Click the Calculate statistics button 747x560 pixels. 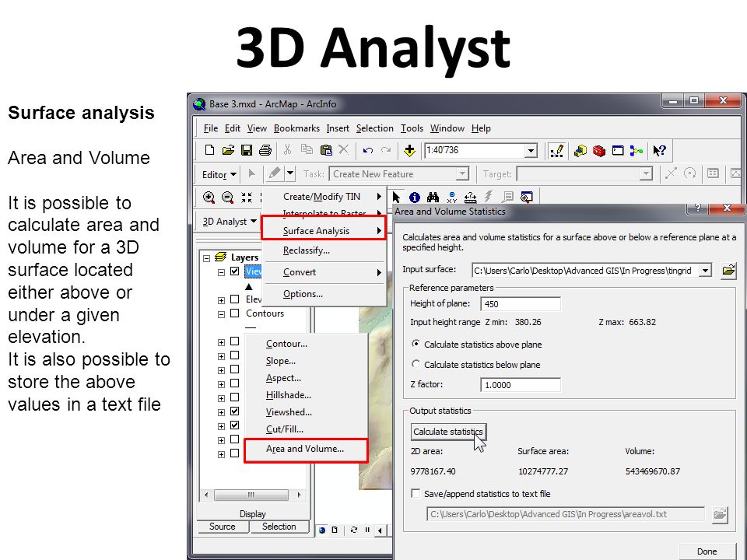pos(448,432)
